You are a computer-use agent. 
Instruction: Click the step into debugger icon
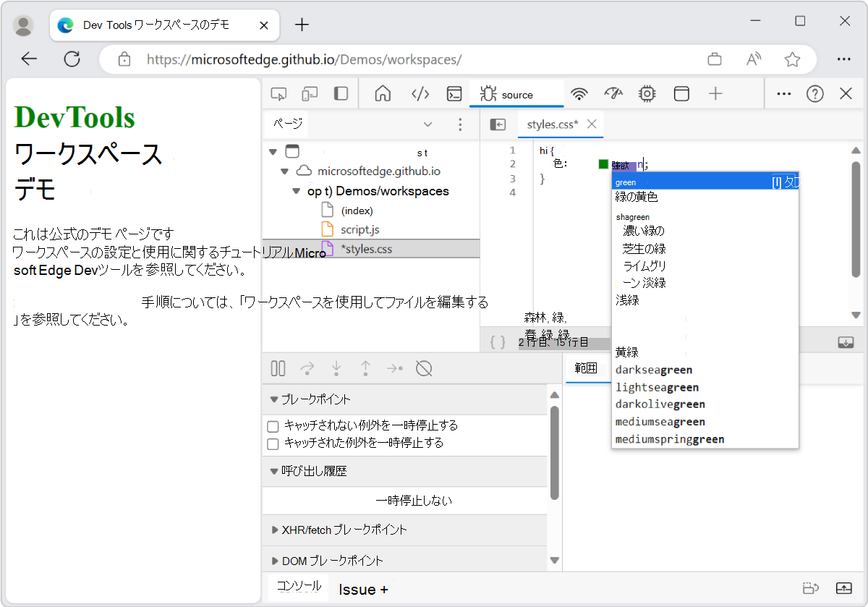pyautogui.click(x=336, y=368)
